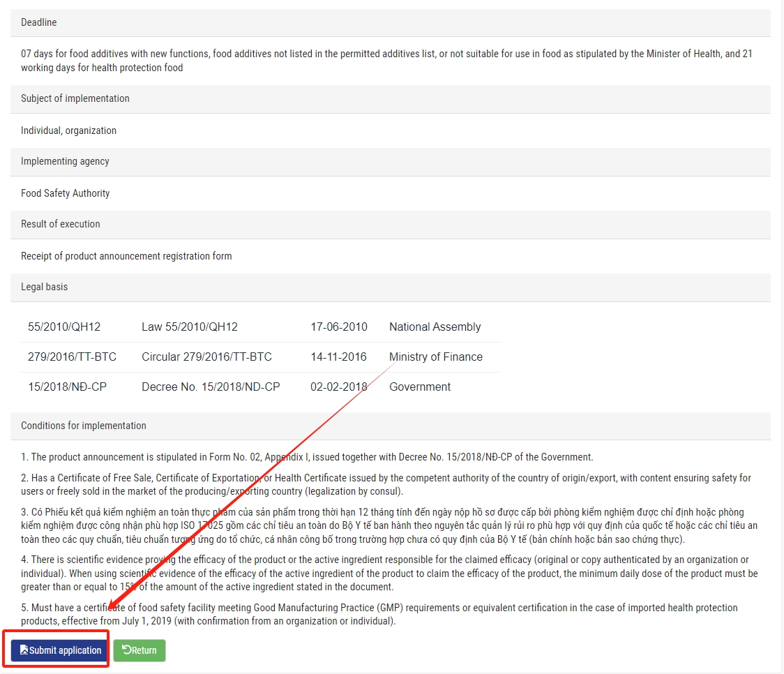Click Circular 279/2016/TT-BTC cell

point(206,357)
